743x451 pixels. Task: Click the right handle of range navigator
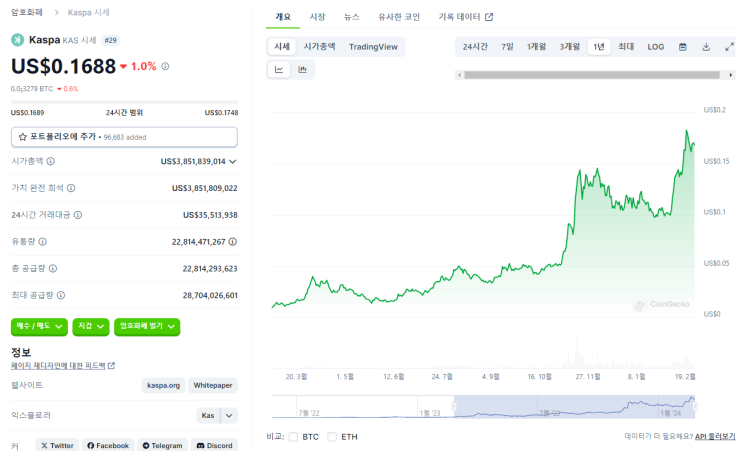(695, 406)
